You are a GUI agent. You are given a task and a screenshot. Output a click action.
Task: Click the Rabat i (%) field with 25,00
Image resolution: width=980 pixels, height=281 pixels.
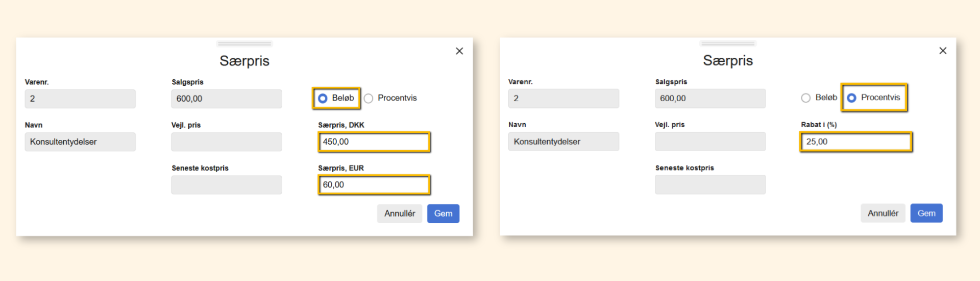855,142
